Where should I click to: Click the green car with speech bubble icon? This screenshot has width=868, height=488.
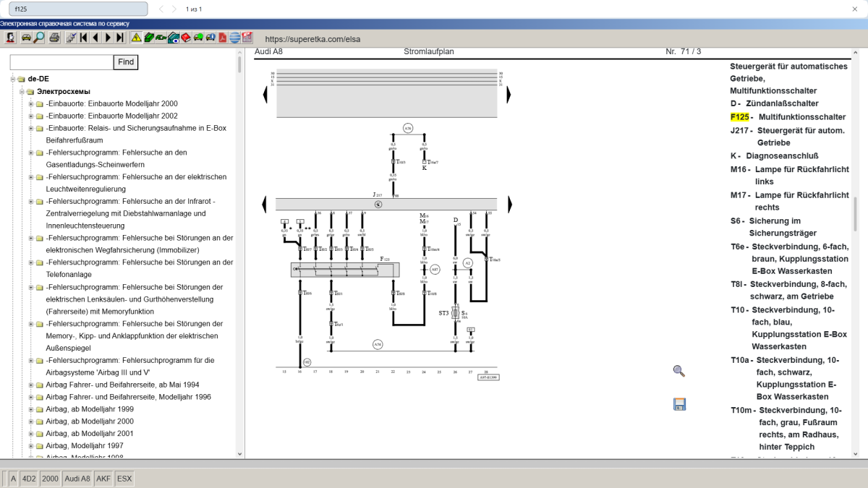coord(198,38)
